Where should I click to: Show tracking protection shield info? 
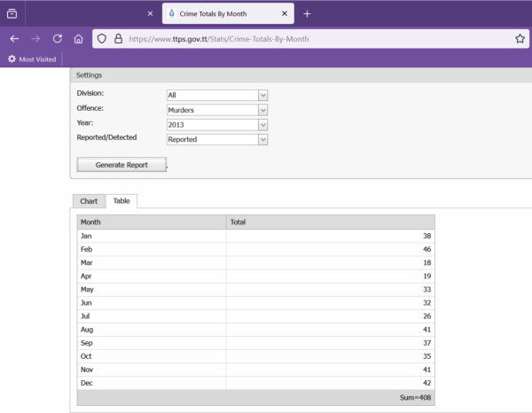pos(102,39)
